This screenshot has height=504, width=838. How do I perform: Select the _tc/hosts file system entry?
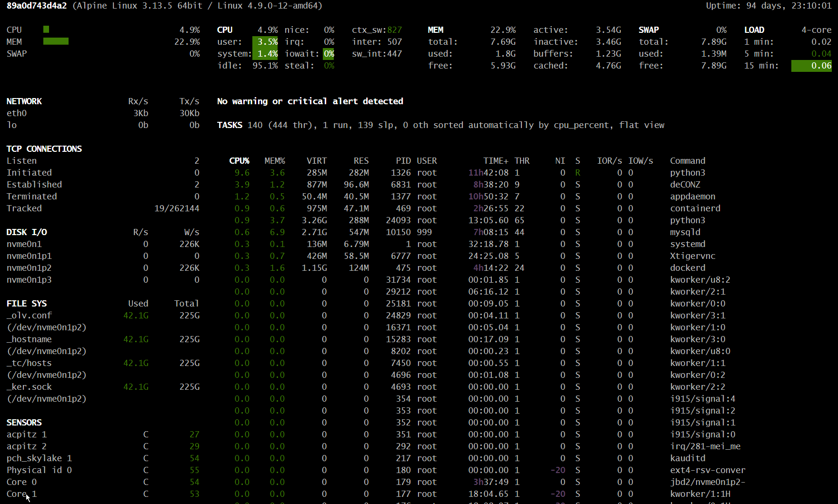[x=103, y=363]
